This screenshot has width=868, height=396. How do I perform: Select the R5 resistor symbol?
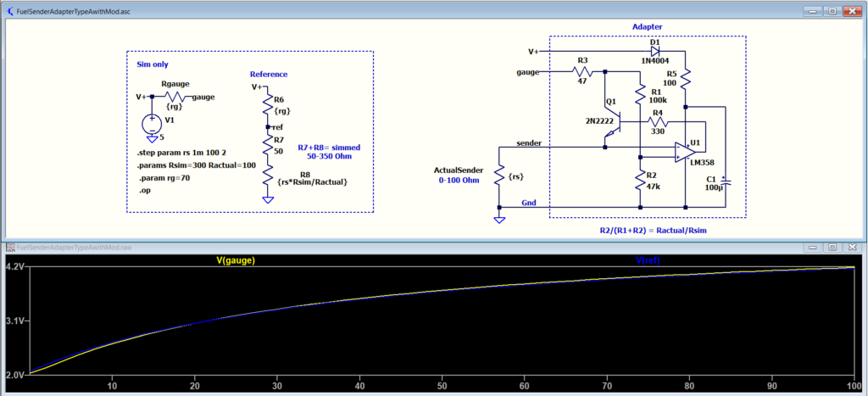[x=685, y=81]
